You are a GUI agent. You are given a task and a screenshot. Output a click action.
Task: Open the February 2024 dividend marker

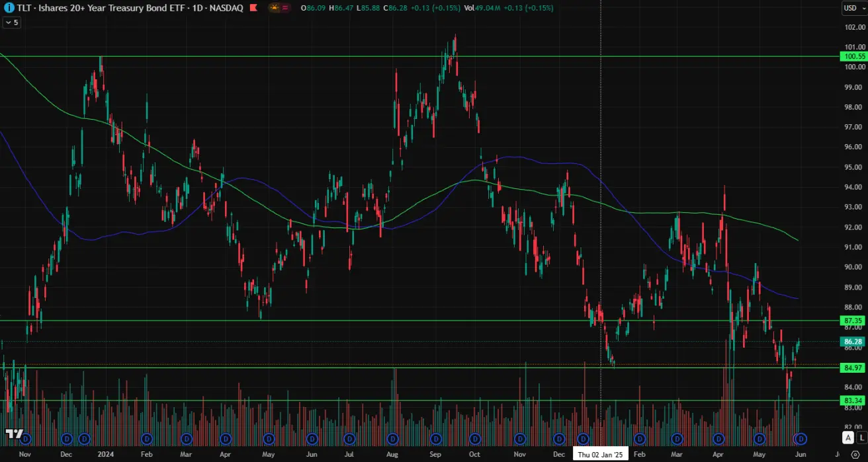[146, 438]
